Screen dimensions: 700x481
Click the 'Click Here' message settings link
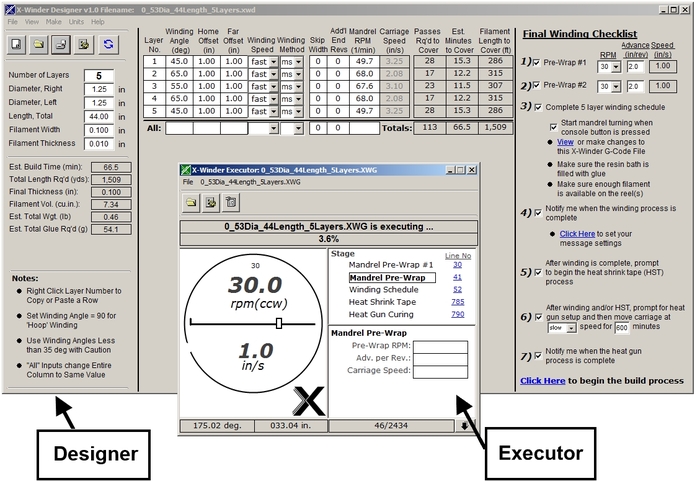point(577,234)
